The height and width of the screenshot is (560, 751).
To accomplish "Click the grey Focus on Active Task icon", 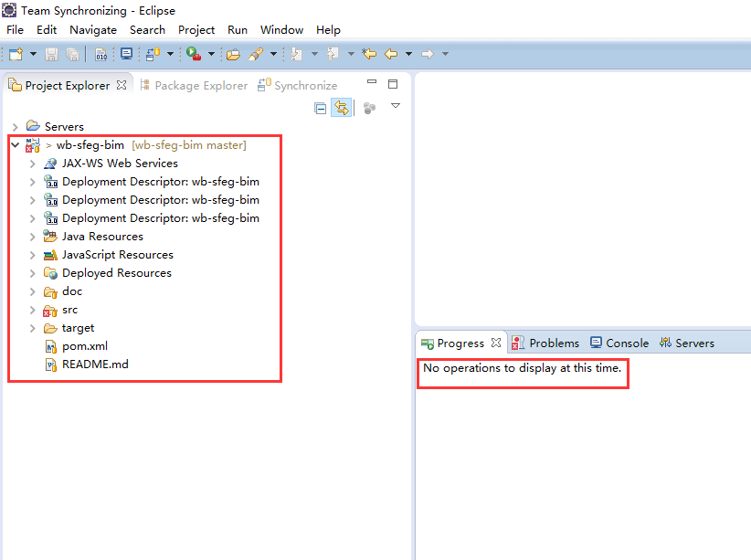I will [369, 109].
